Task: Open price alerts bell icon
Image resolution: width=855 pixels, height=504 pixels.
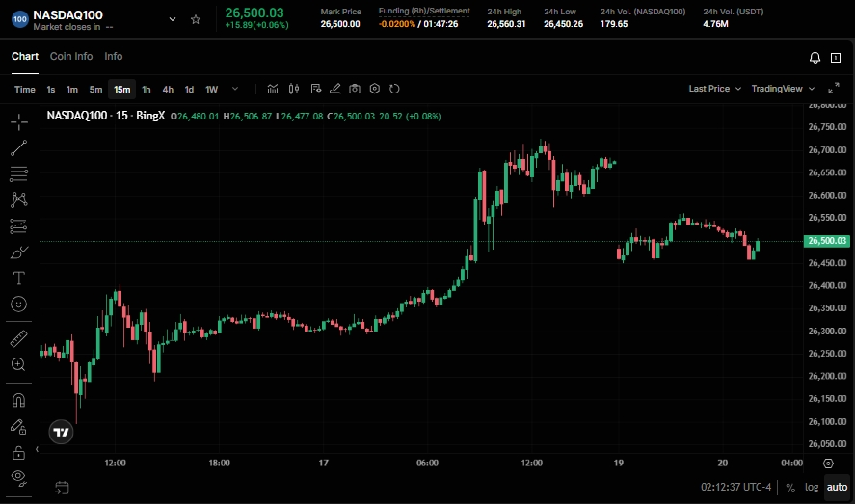Action: point(815,57)
